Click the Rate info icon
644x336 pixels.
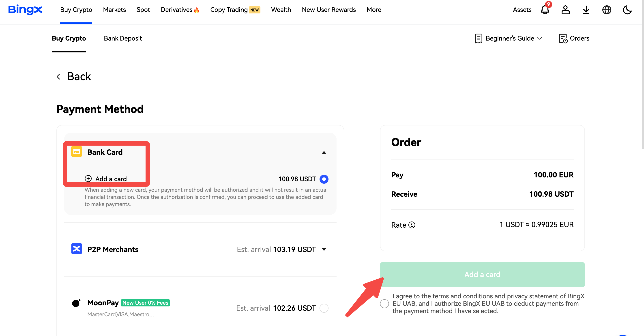pos(412,225)
